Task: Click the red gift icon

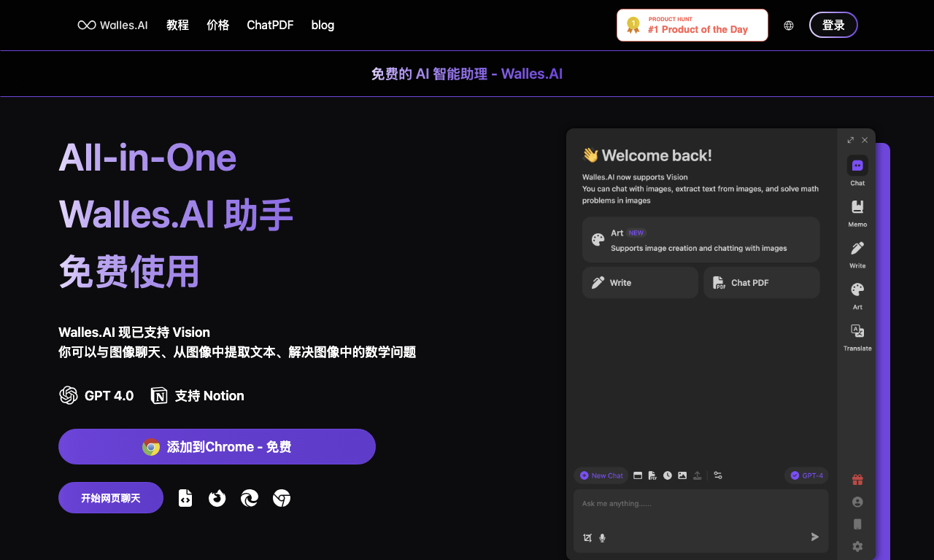Action: tap(857, 480)
